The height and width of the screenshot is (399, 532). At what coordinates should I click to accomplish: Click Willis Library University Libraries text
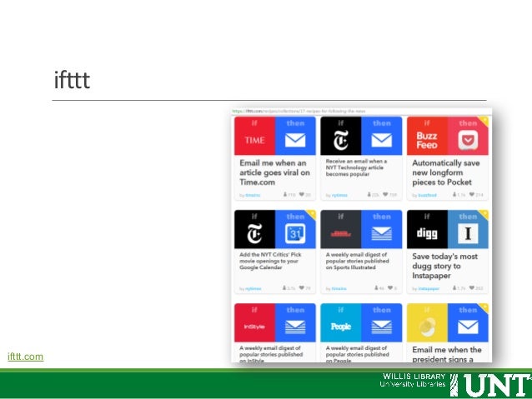(413, 380)
